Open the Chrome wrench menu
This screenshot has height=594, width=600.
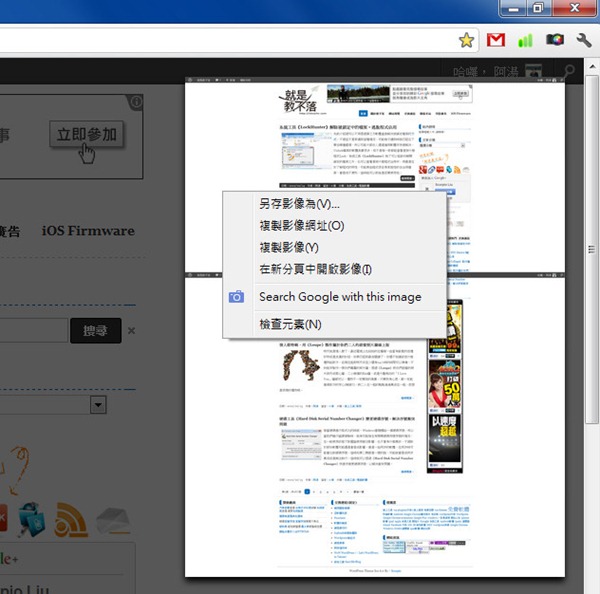tap(583, 40)
